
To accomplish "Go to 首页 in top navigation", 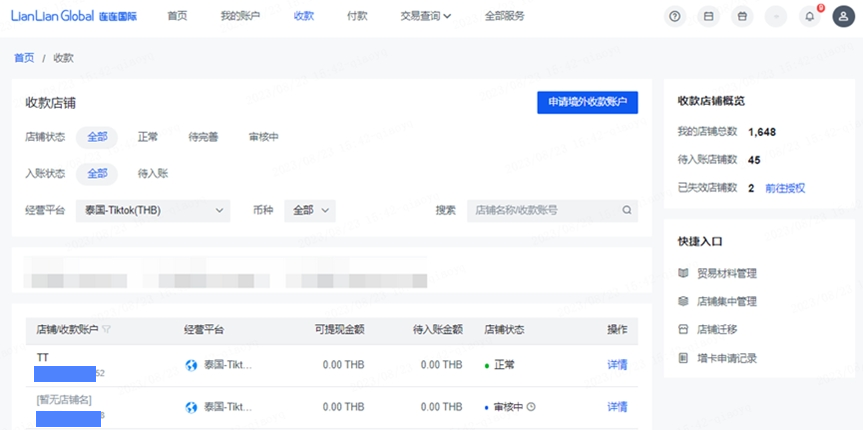I will coord(177,16).
